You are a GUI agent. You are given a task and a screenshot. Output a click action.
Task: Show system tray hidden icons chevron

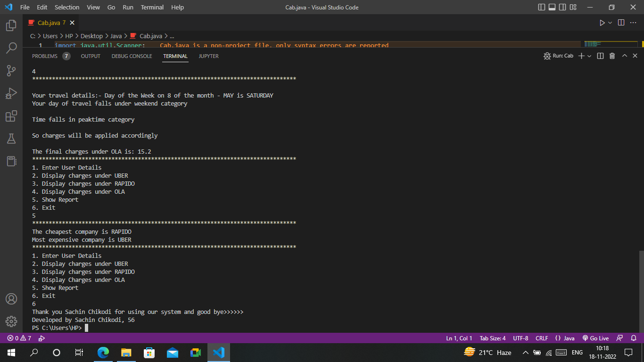coord(525,353)
